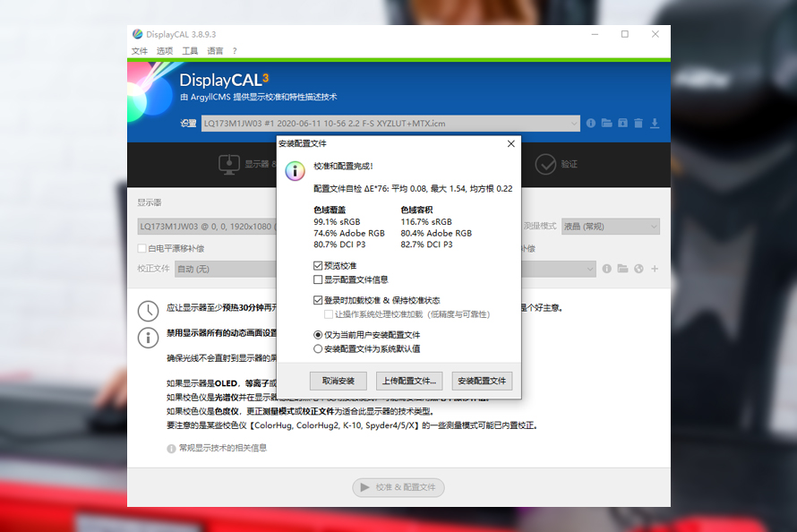The image size is (797, 532).
Task: Switch to the 验证 tab
Action: pyautogui.click(x=556, y=164)
